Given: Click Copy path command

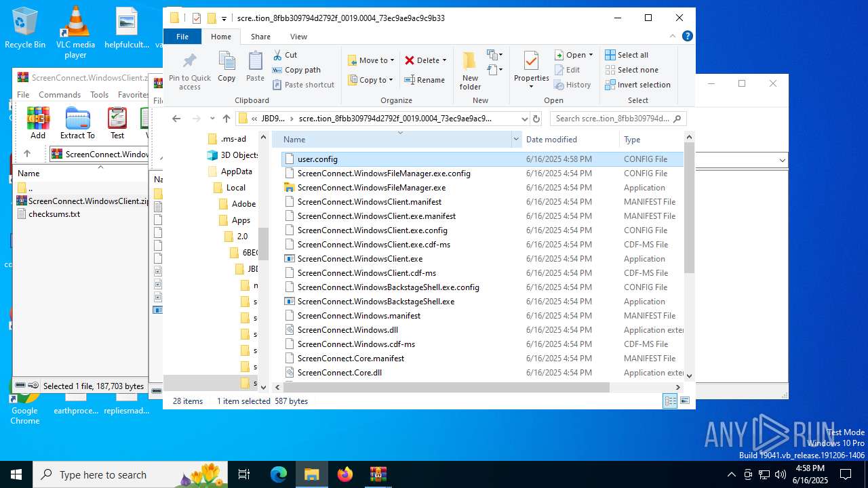Looking at the screenshot, I should 296,70.
